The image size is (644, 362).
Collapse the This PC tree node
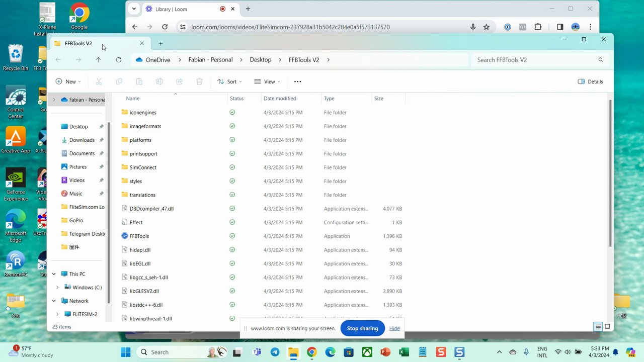(x=54, y=274)
